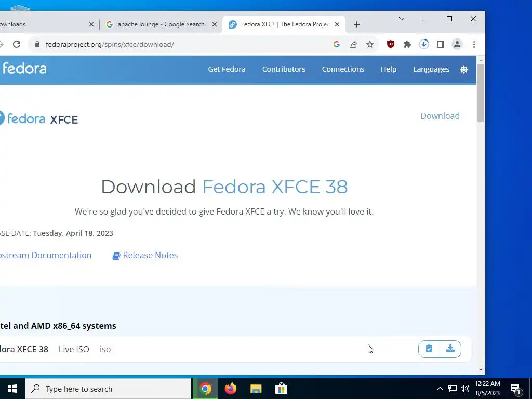Toggle Chrome side panel

point(441,44)
